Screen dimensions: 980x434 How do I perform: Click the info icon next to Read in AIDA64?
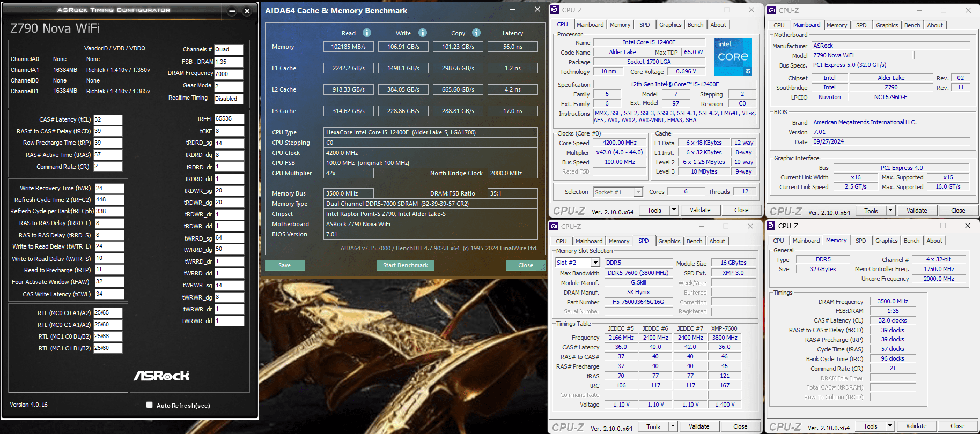[x=367, y=33]
